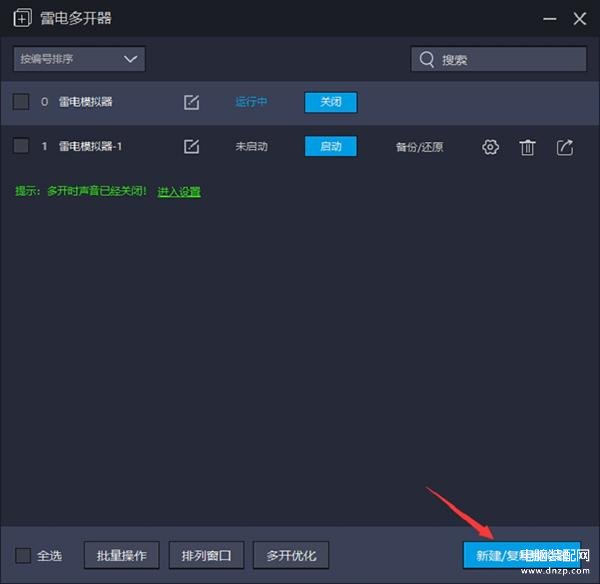Rename 雷电模拟器 using its edit icon
The image size is (600, 584).
click(191, 102)
